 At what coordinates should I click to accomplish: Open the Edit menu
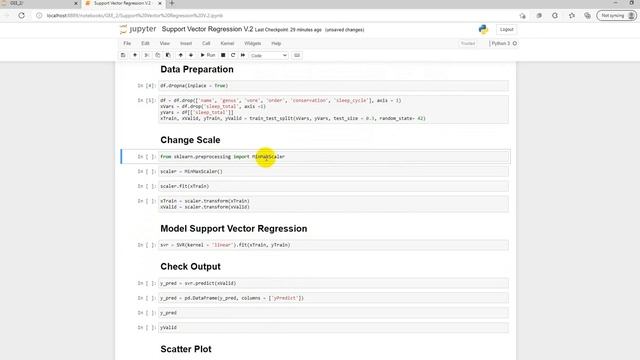coord(145,43)
